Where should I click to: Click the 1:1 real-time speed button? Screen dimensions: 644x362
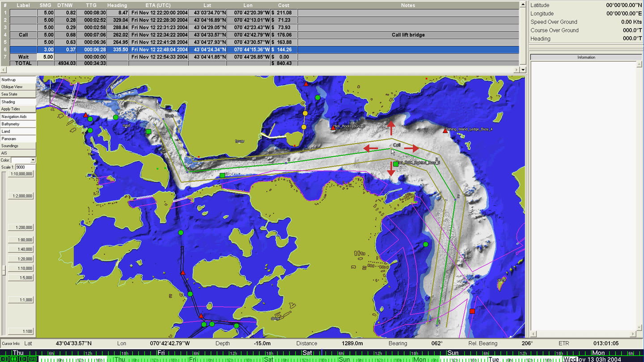[x=33, y=359]
